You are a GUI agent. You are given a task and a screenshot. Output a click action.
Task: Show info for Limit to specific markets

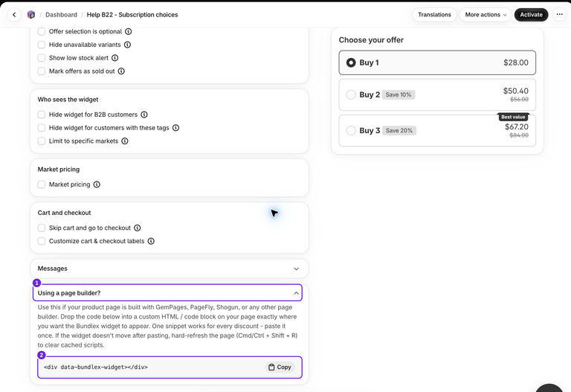pyautogui.click(x=125, y=141)
